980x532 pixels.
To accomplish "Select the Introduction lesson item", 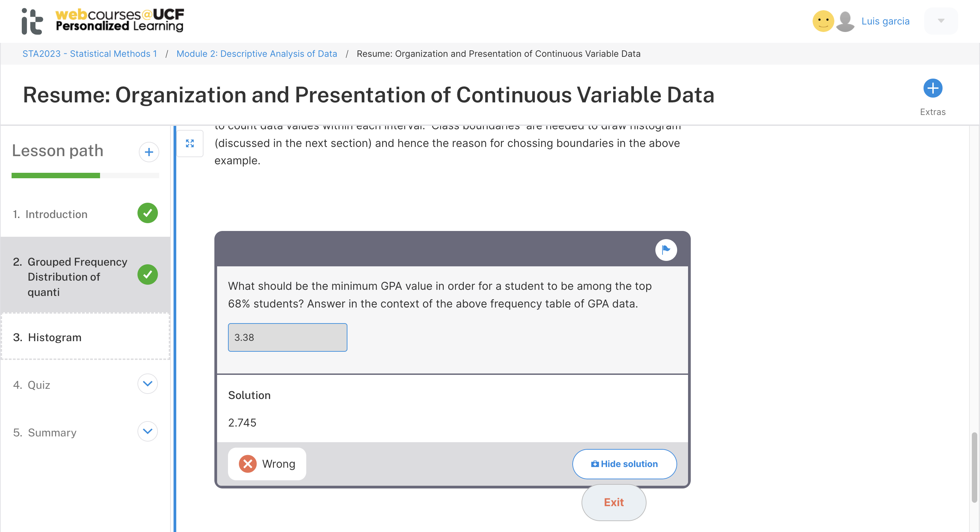I will [86, 214].
